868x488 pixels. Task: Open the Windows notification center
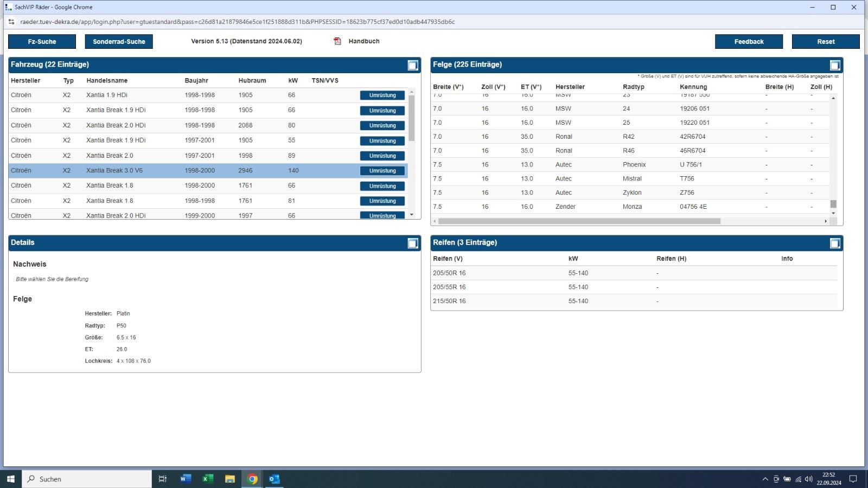(x=853, y=479)
